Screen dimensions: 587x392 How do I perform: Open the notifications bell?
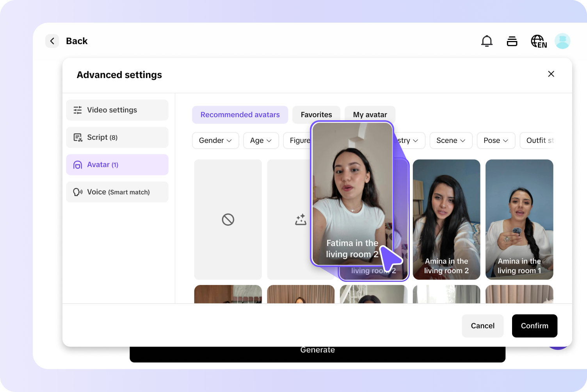(487, 41)
